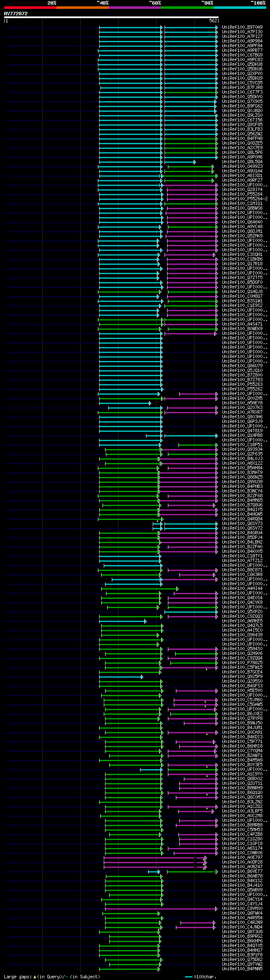The image size is (270, 980).
Task: Click cyan alignment bar in UniRef100_B9T0A9 row
Action: pos(131,27)
